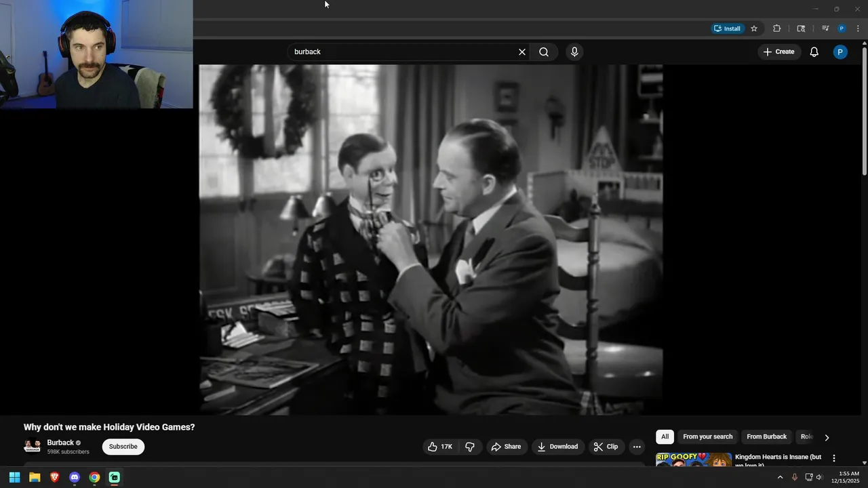Clear the YouTube search box text
868x488 pixels.
pyautogui.click(x=522, y=52)
